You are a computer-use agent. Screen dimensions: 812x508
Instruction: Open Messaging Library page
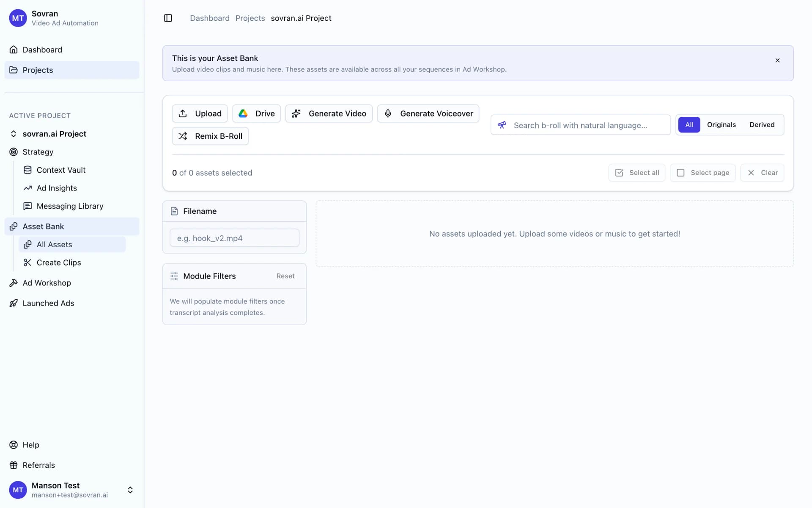click(x=72, y=206)
